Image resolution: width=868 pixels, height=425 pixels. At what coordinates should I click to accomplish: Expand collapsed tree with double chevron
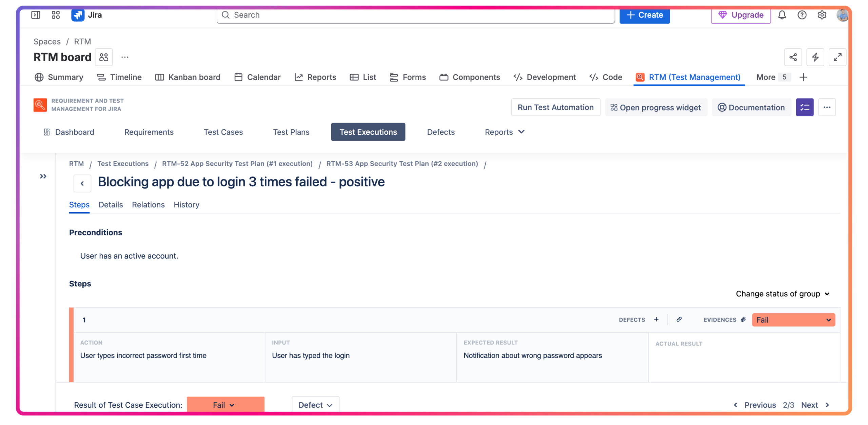point(43,176)
